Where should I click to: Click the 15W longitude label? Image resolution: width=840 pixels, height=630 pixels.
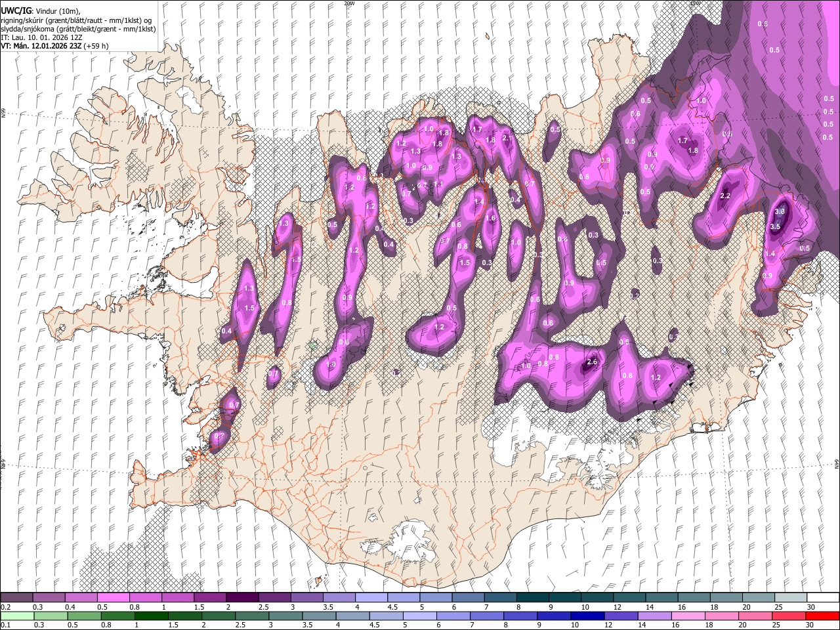click(x=695, y=3)
